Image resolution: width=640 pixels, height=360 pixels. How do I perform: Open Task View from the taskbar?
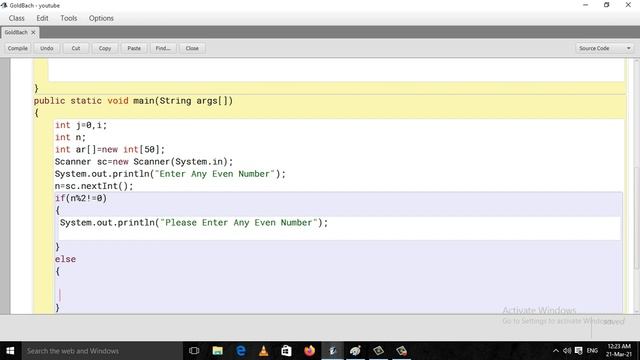coord(194,351)
